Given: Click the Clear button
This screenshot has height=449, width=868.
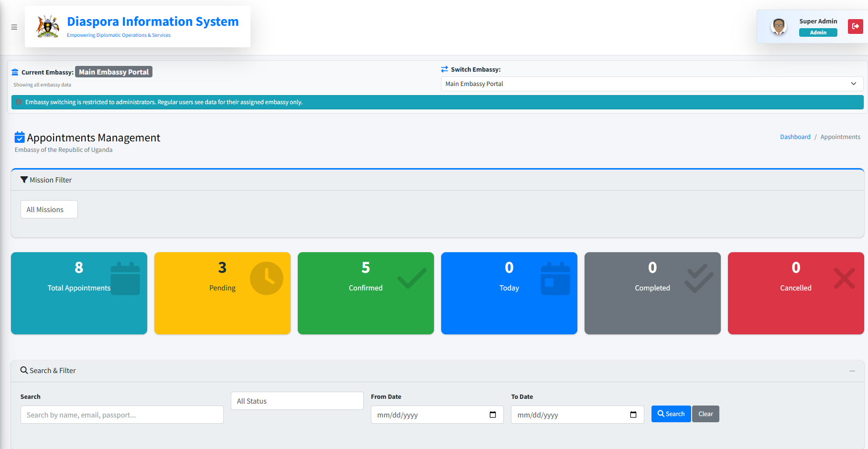Looking at the screenshot, I should (x=705, y=414).
